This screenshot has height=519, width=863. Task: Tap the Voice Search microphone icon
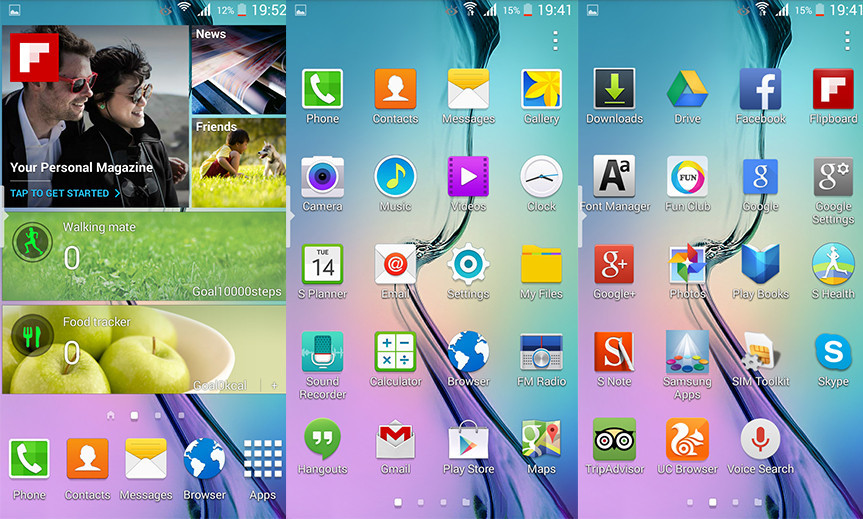pyautogui.click(x=760, y=440)
